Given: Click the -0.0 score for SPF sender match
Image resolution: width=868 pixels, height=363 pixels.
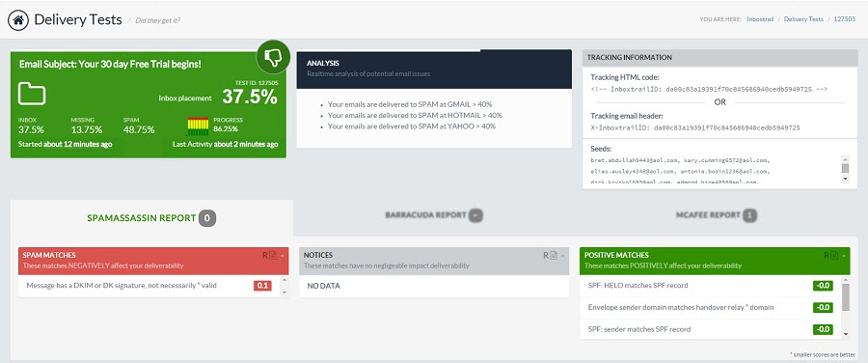Looking at the screenshot, I should click(823, 329).
